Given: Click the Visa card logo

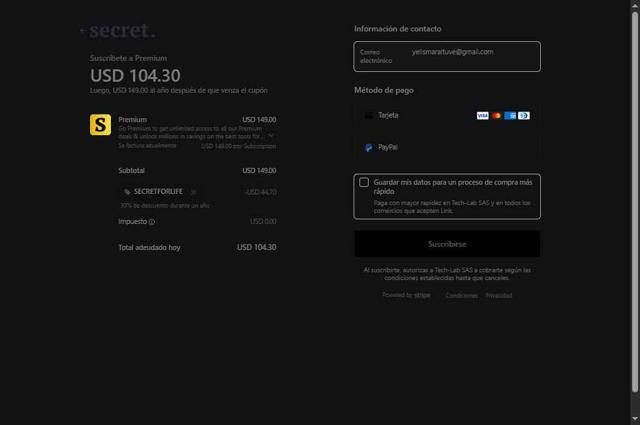Looking at the screenshot, I should tap(482, 116).
